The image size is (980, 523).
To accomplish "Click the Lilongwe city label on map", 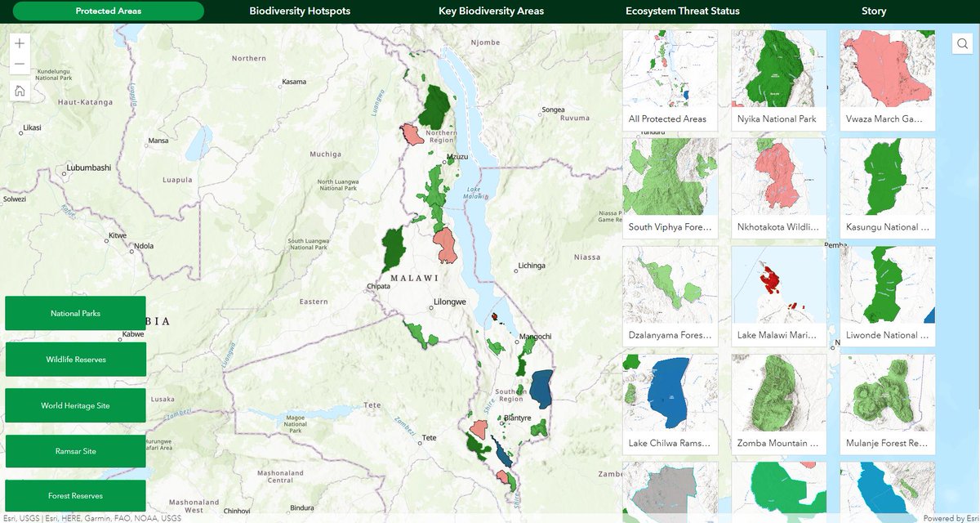I will 450,302.
